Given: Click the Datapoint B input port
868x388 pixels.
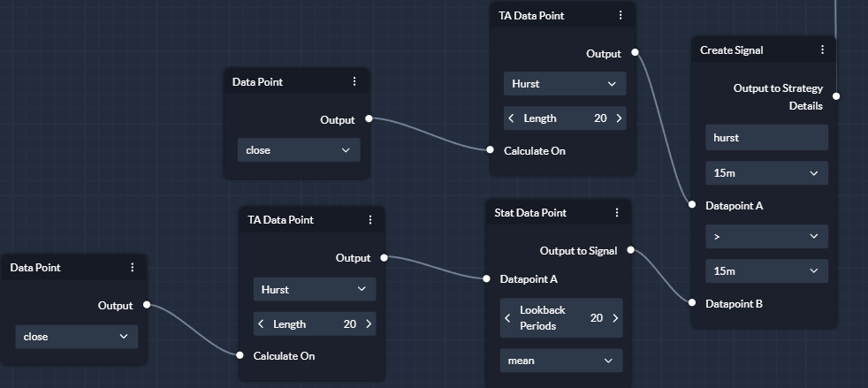Looking at the screenshot, I should point(692,303).
